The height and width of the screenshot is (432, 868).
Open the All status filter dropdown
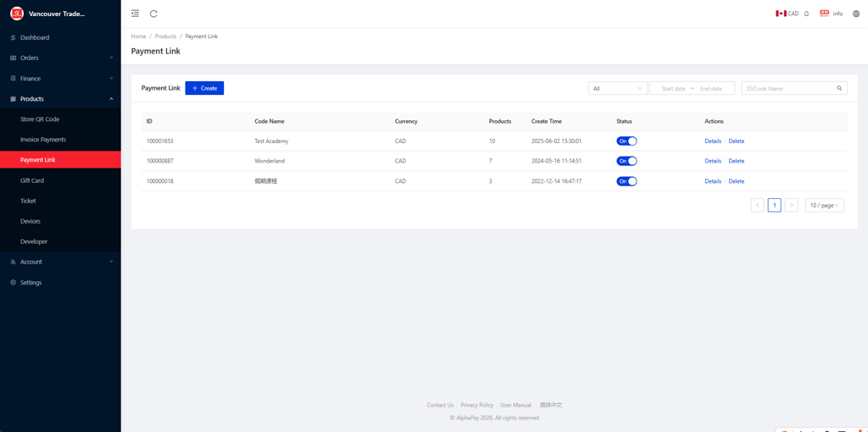tap(617, 88)
